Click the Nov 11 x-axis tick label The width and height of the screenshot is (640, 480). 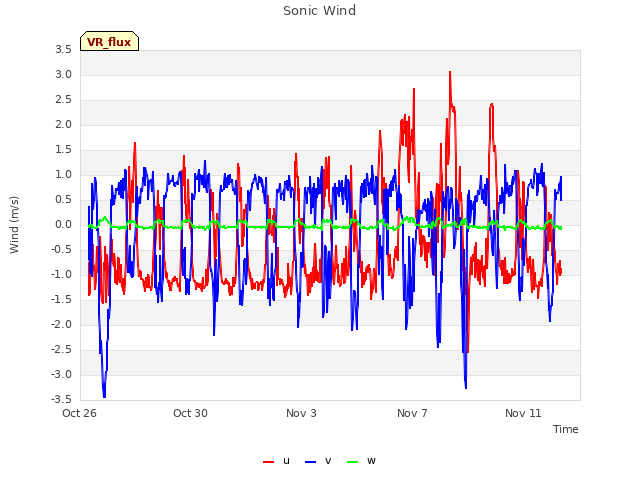point(523,413)
